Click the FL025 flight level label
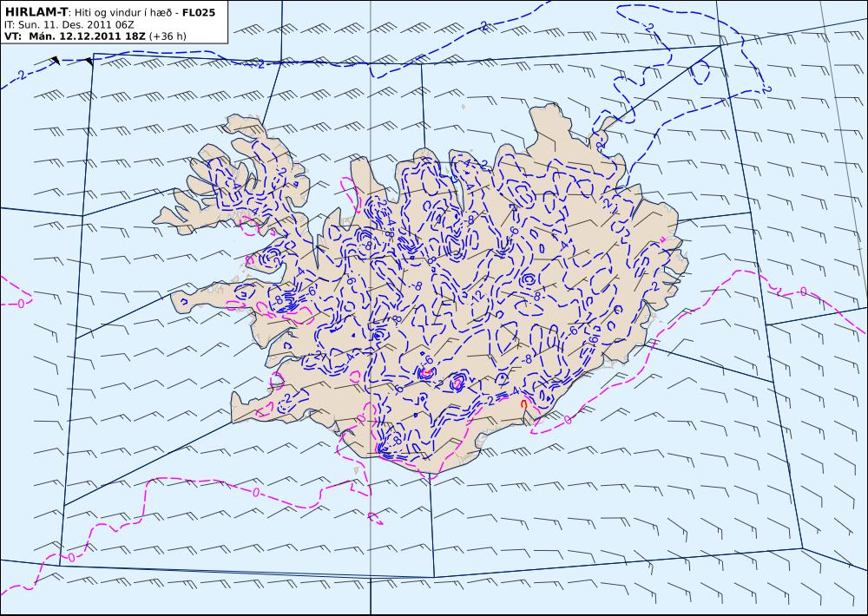This screenshot has height=616, width=868. click(199, 11)
